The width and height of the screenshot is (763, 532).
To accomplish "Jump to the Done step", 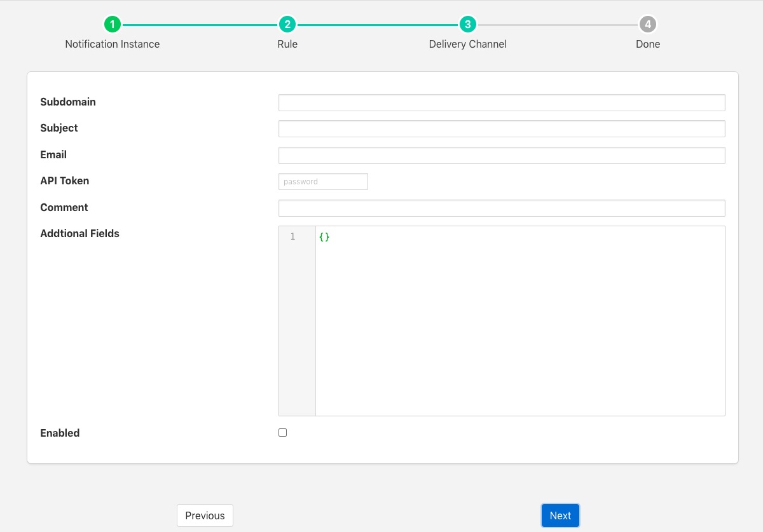I will tap(647, 44).
